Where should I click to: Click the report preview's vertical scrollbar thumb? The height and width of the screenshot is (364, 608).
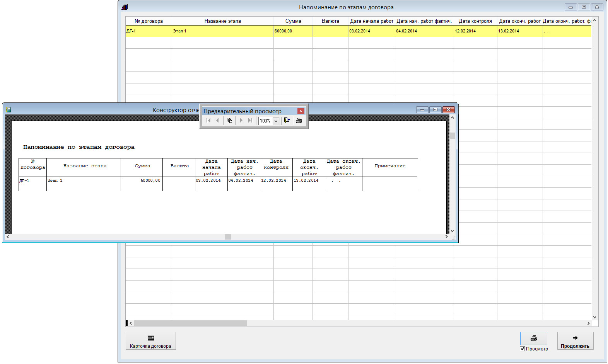point(453,136)
